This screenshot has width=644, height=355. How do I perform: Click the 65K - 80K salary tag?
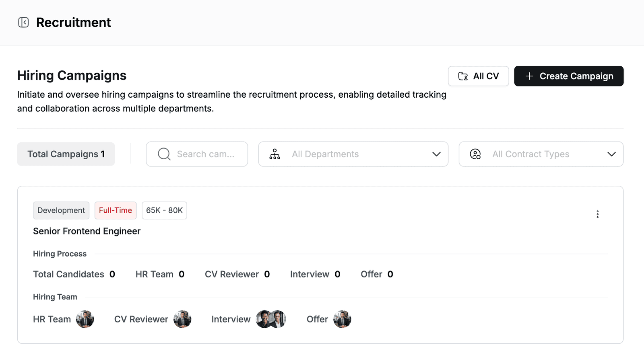164,210
